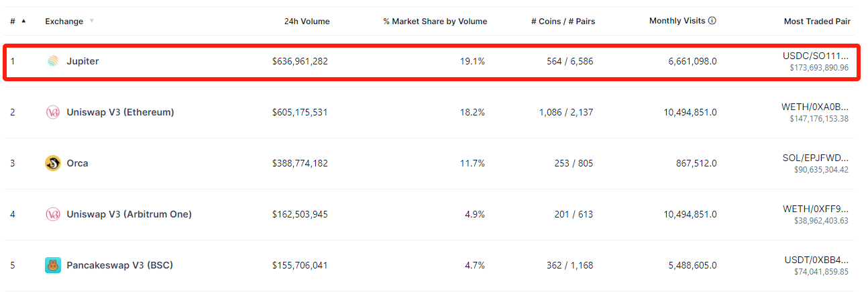
Task: Sort by Monthly Visits header
Action: [677, 21]
